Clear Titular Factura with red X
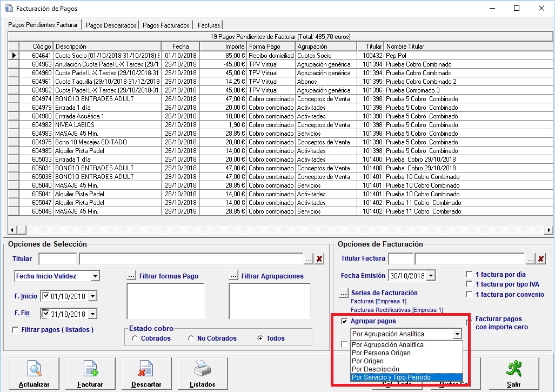 pos(541,259)
